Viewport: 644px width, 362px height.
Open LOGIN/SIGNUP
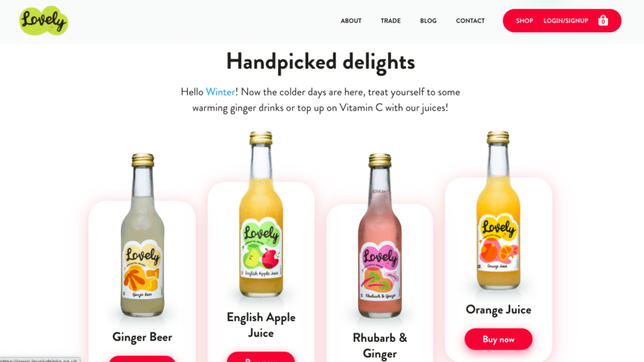point(565,21)
